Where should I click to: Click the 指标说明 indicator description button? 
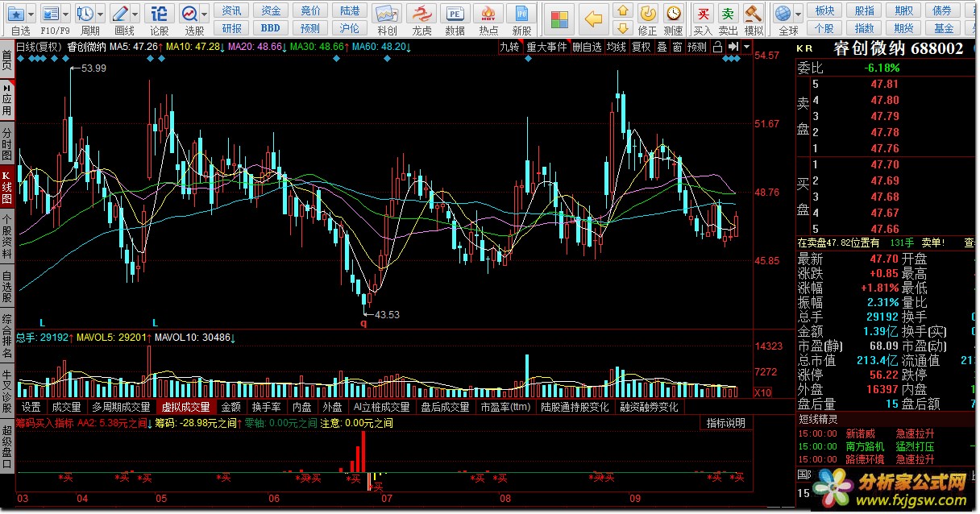[725, 423]
